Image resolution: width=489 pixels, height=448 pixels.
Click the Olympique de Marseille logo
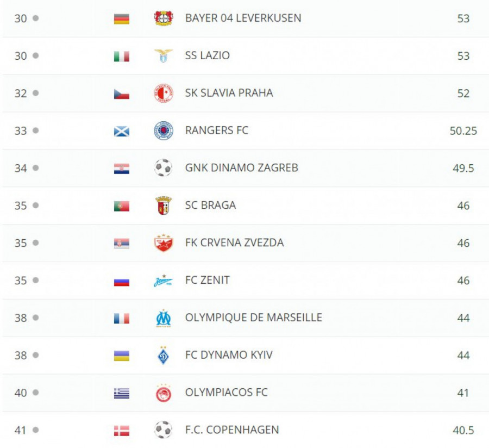pyautogui.click(x=163, y=318)
